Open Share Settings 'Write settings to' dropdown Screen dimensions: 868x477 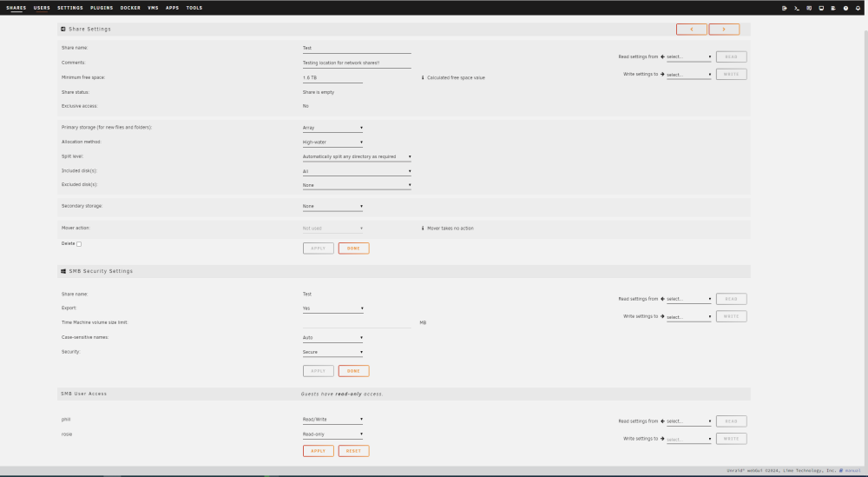click(x=688, y=75)
